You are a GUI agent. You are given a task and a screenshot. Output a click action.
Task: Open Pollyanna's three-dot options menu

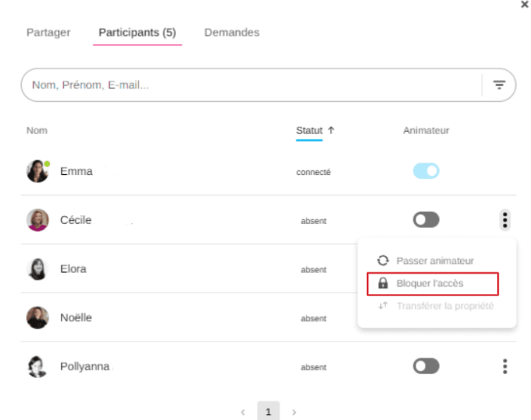(505, 366)
